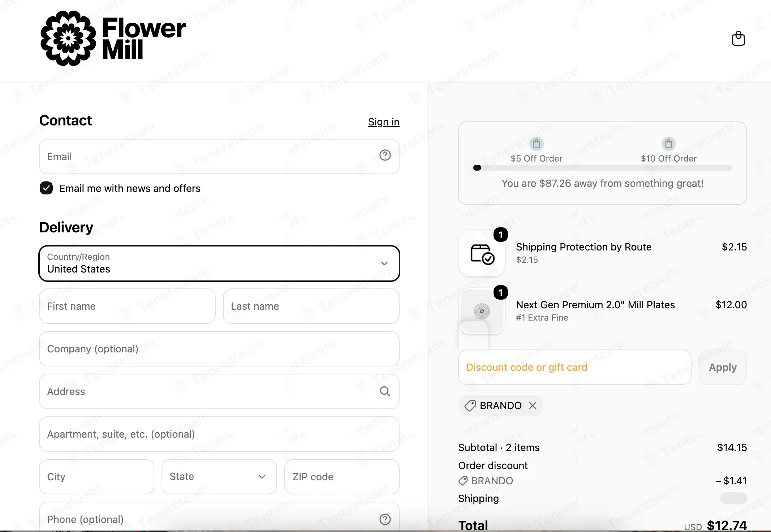
Task: Click the quantity badge on Shipping Protection
Action: coord(500,235)
